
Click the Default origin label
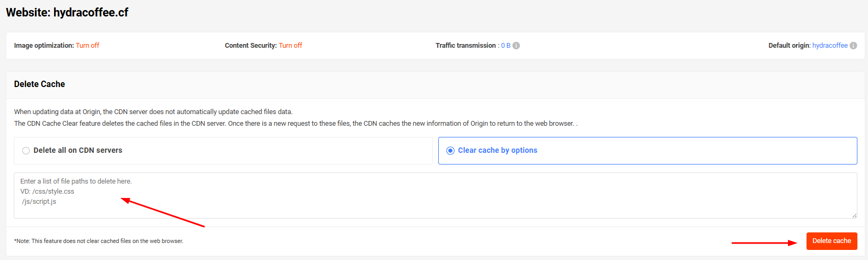[x=789, y=46]
